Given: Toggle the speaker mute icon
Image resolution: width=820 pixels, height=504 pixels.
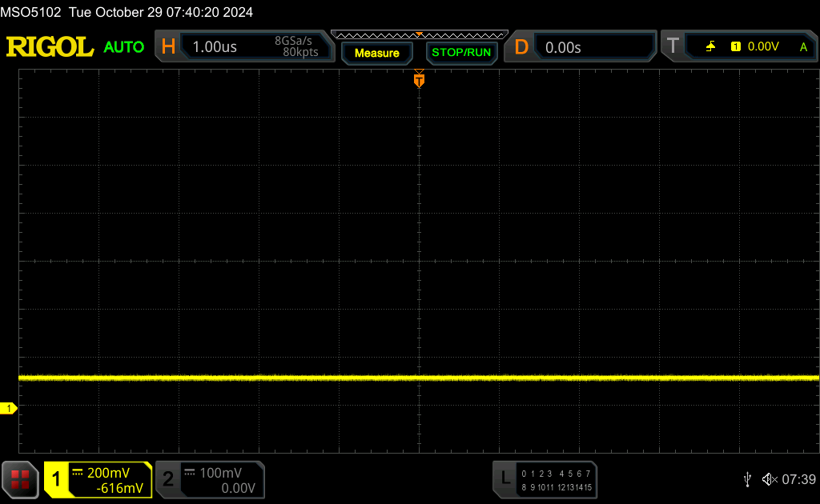Looking at the screenshot, I should pyautogui.click(x=769, y=479).
